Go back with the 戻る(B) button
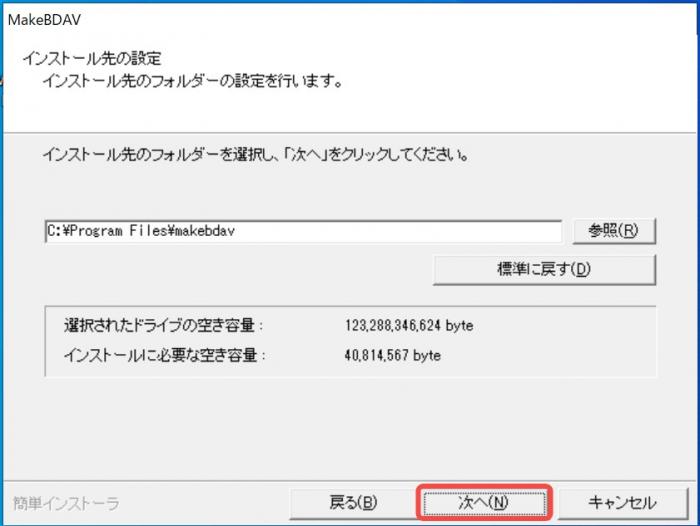Image resolution: width=700 pixels, height=526 pixels. tap(353, 503)
